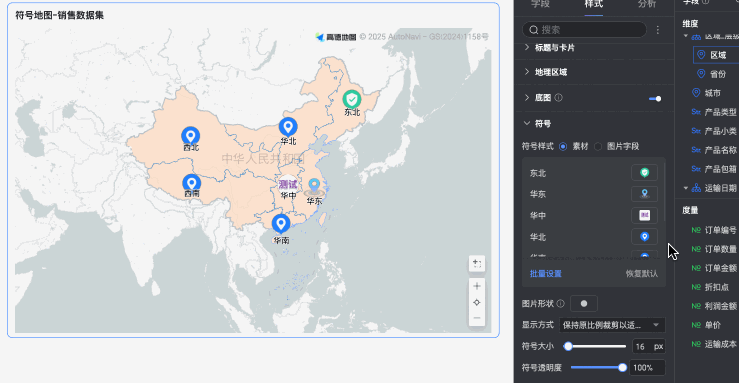Viewport: 739px width, 383px height.
Task: Click the 东北 green shield map marker
Action: 352,99
